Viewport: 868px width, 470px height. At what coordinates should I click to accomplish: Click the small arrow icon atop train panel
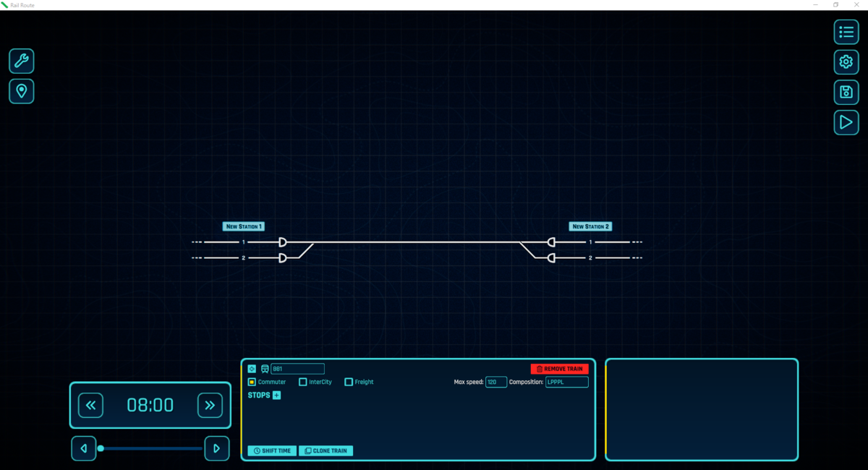click(252, 369)
